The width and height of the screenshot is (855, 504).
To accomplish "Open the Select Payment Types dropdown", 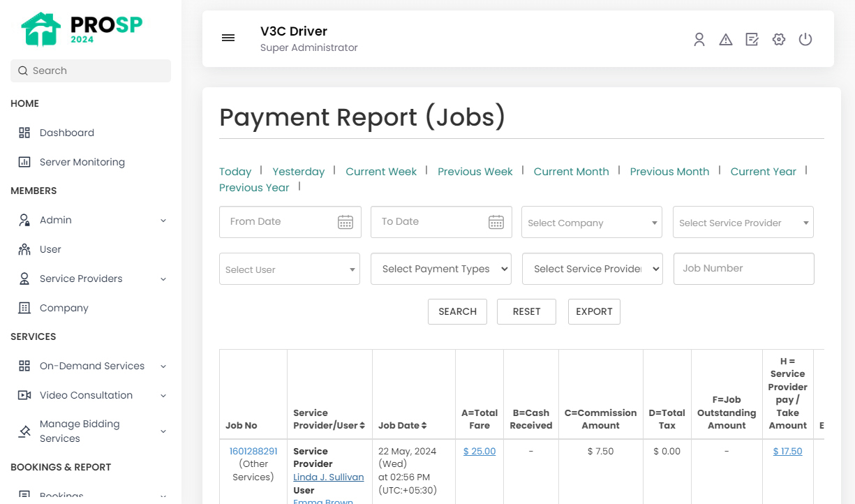I will (x=441, y=269).
